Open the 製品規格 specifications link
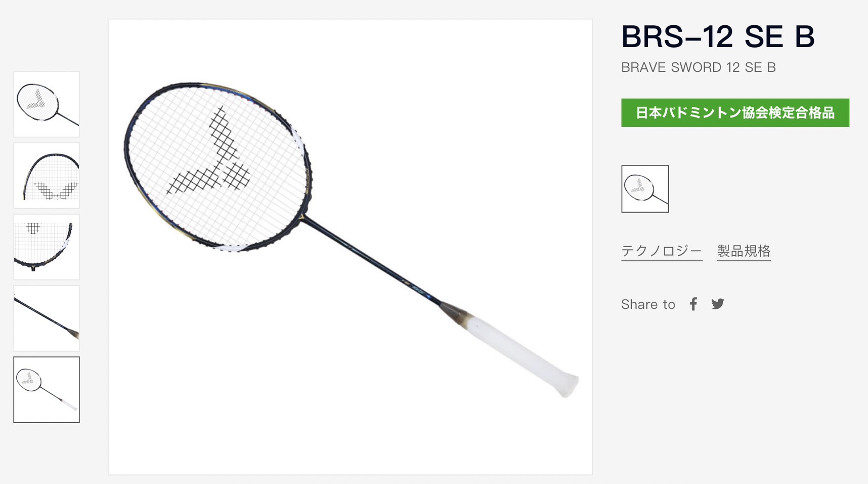The image size is (868, 484). click(744, 251)
